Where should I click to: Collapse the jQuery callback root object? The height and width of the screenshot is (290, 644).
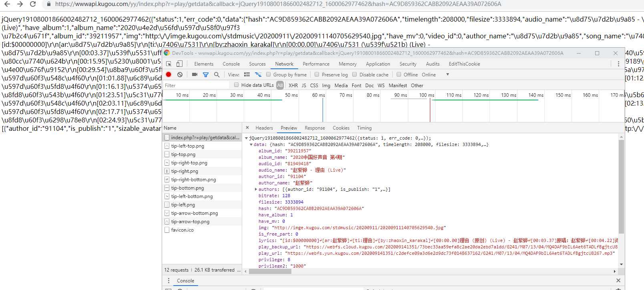pyautogui.click(x=247, y=138)
